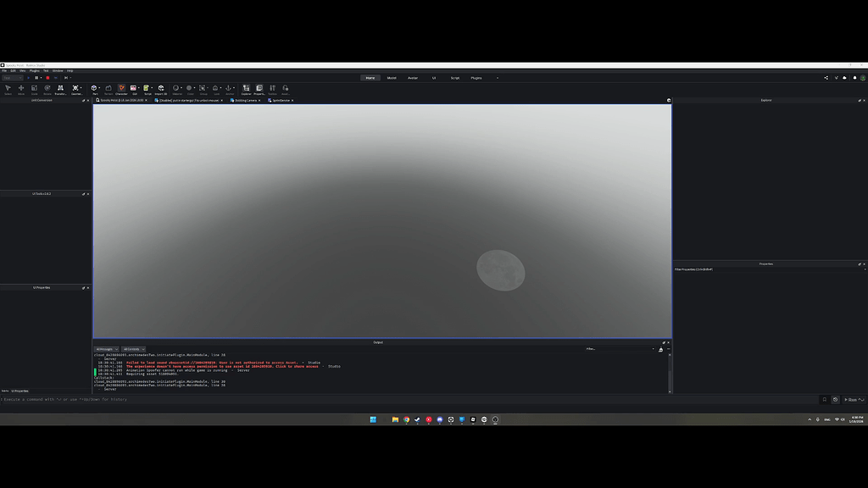The image size is (868, 488).
Task: Click the Anchor icon
Action: pos(228,89)
